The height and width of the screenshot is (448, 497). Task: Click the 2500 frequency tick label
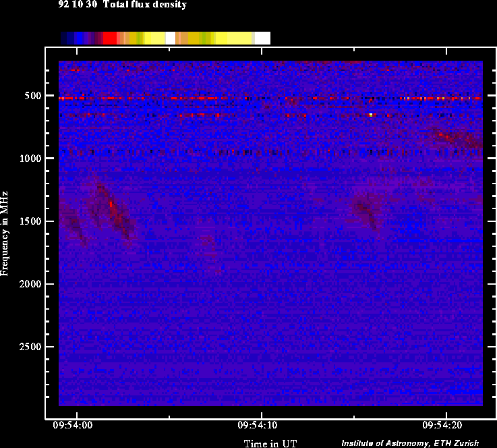30,347
